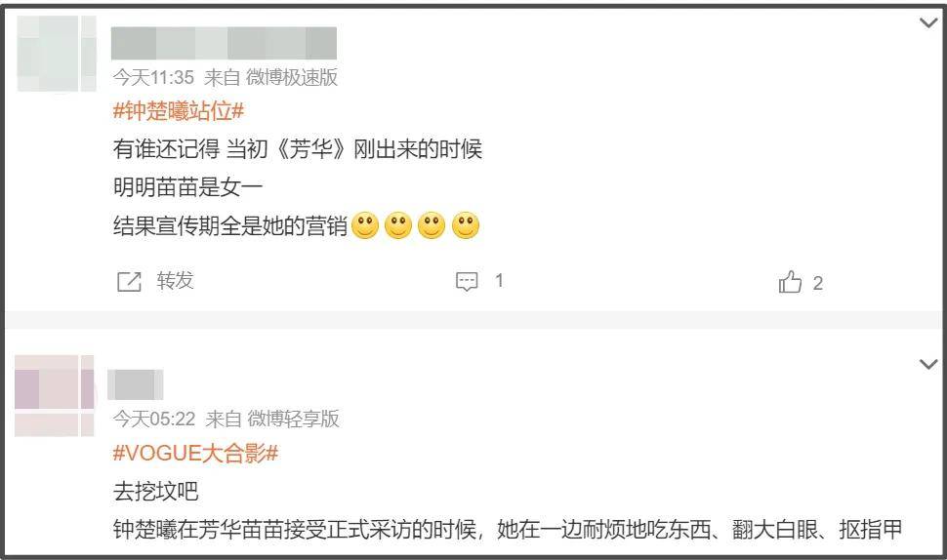Click the comment count number 1

pos(499,281)
